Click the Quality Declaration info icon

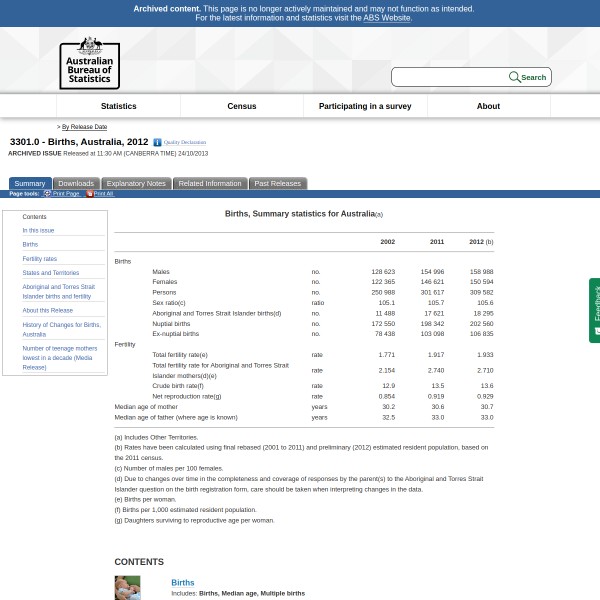pos(157,143)
